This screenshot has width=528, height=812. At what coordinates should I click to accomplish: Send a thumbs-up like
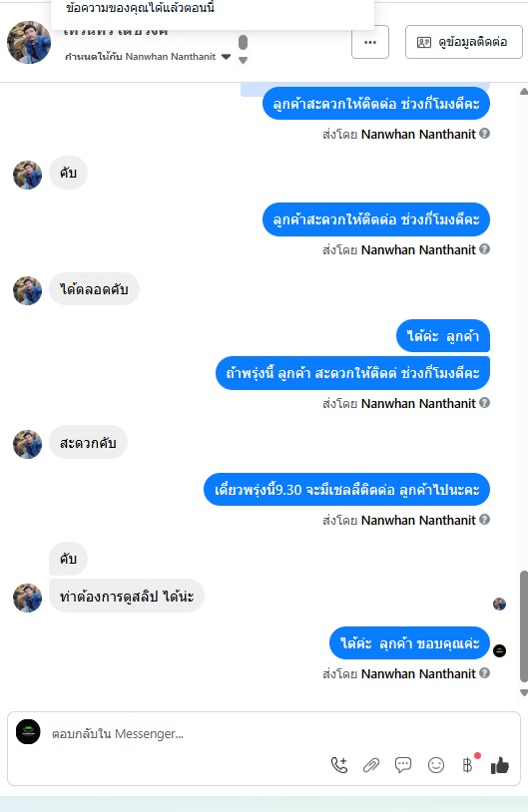[500, 765]
